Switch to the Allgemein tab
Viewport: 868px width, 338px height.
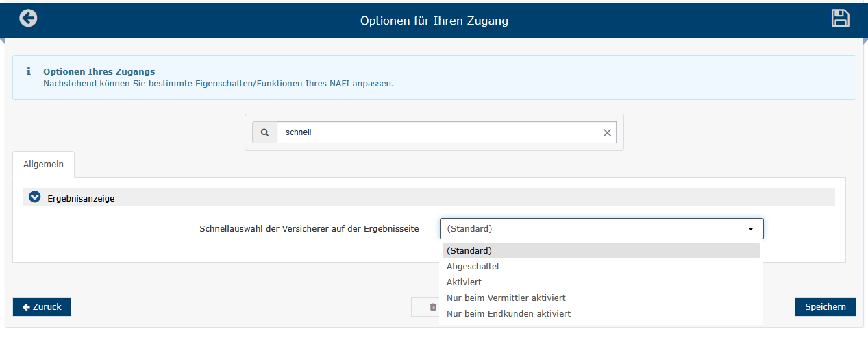(x=43, y=165)
